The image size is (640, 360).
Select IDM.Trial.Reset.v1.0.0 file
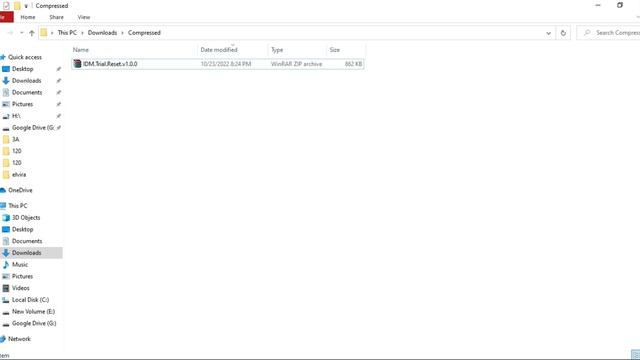pyautogui.click(x=218, y=64)
